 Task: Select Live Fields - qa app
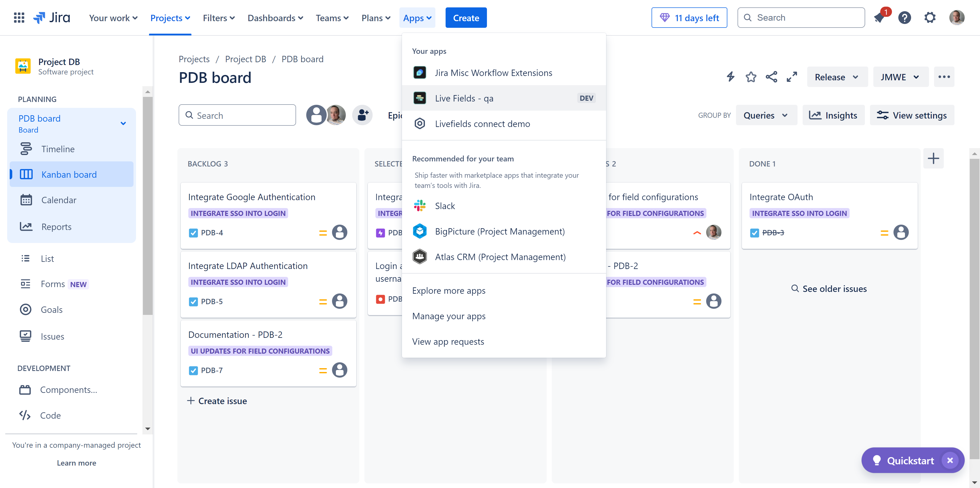point(504,98)
